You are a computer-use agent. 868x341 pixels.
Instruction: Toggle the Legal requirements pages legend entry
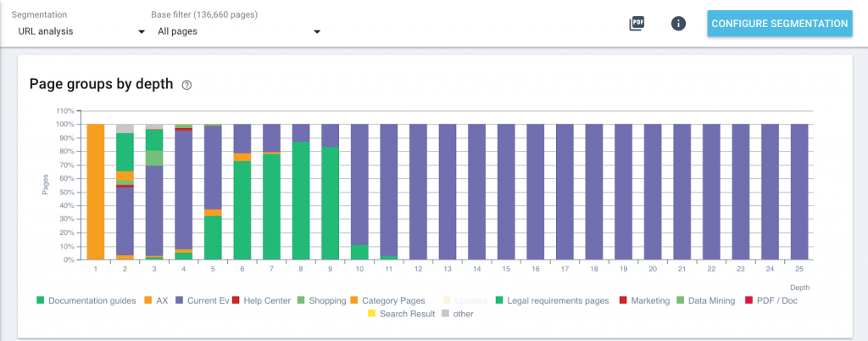(x=551, y=300)
